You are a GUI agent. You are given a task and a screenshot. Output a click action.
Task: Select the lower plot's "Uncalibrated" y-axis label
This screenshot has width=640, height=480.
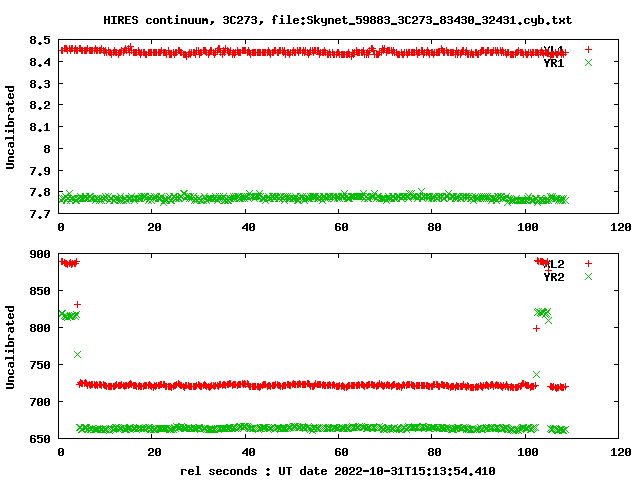click(10, 347)
